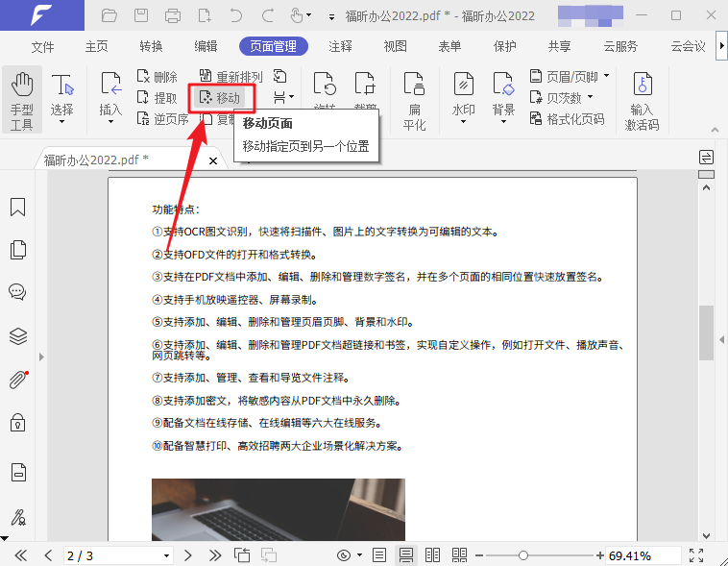Image resolution: width=728 pixels, height=566 pixels.
Task: Switch to the 主页 ribbon tab
Action: point(97,46)
